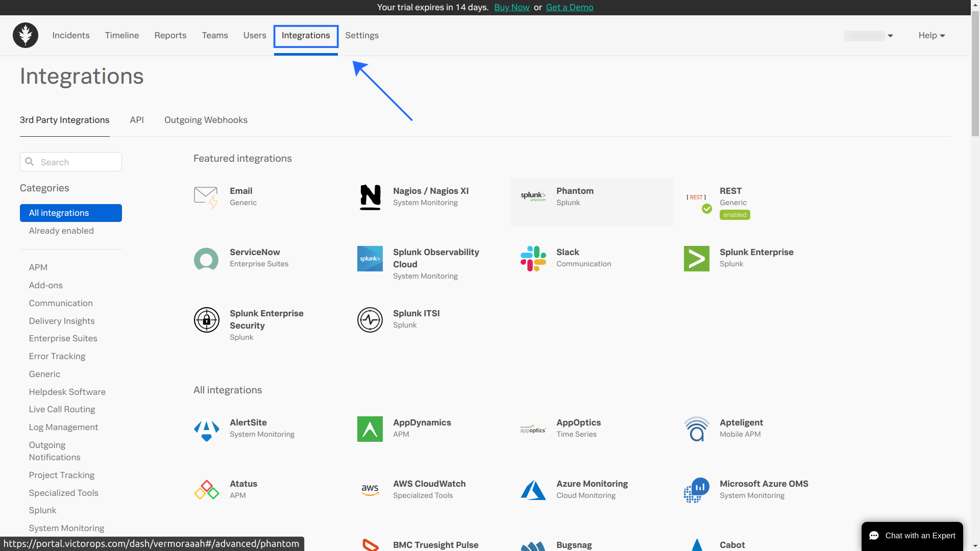980x551 pixels.
Task: Click the Buy Now link
Action: point(511,7)
